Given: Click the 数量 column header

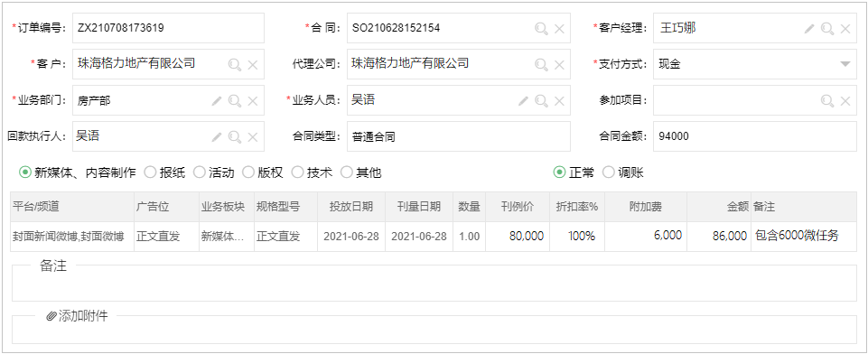Looking at the screenshot, I should (x=470, y=207).
